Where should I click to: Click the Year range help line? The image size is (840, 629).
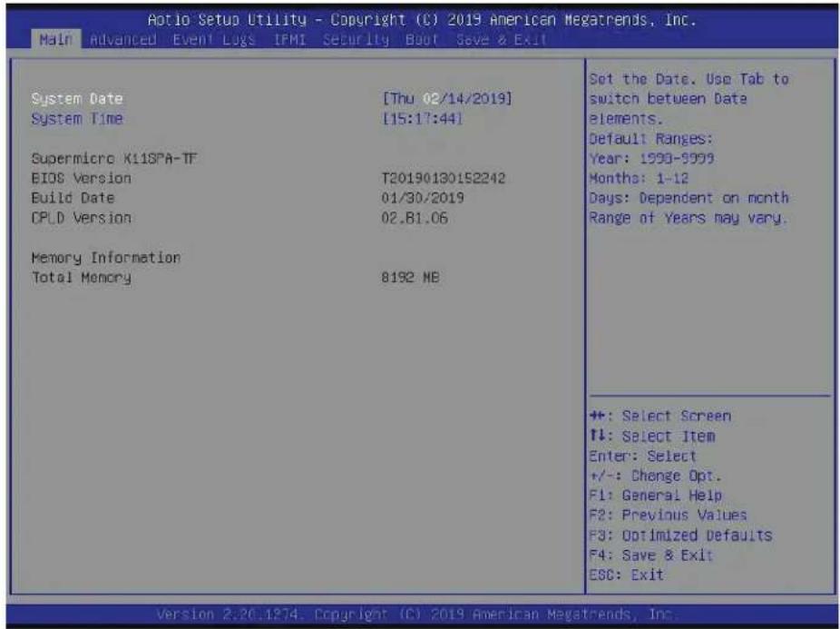click(651, 159)
